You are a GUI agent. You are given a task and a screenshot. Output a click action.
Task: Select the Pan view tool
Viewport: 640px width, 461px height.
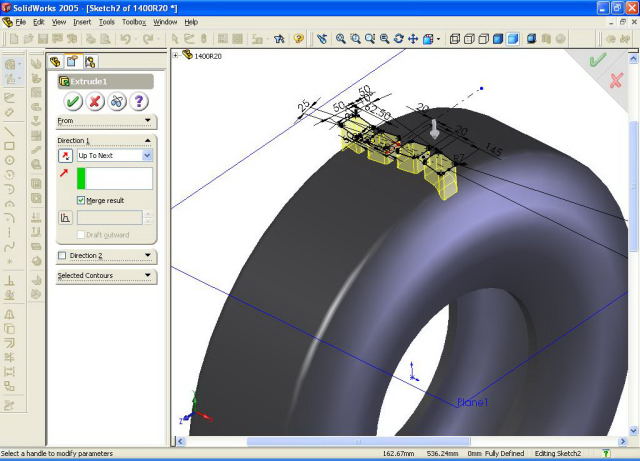415,39
